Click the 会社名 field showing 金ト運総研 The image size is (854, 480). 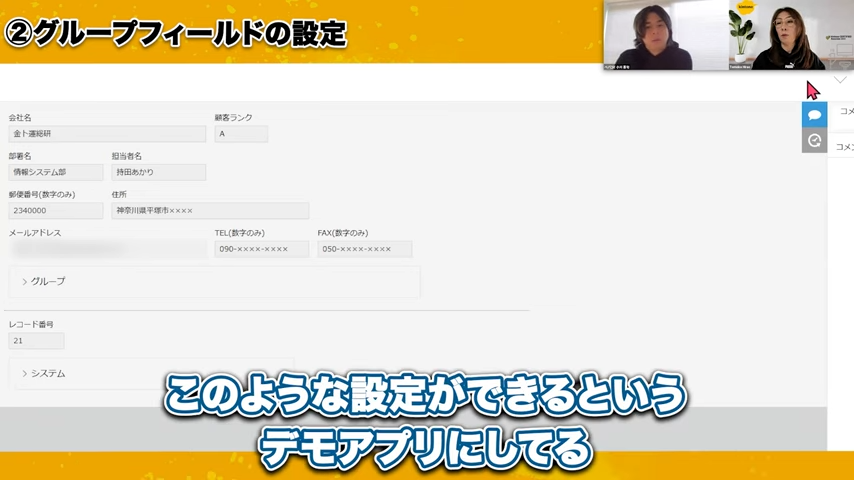point(107,134)
